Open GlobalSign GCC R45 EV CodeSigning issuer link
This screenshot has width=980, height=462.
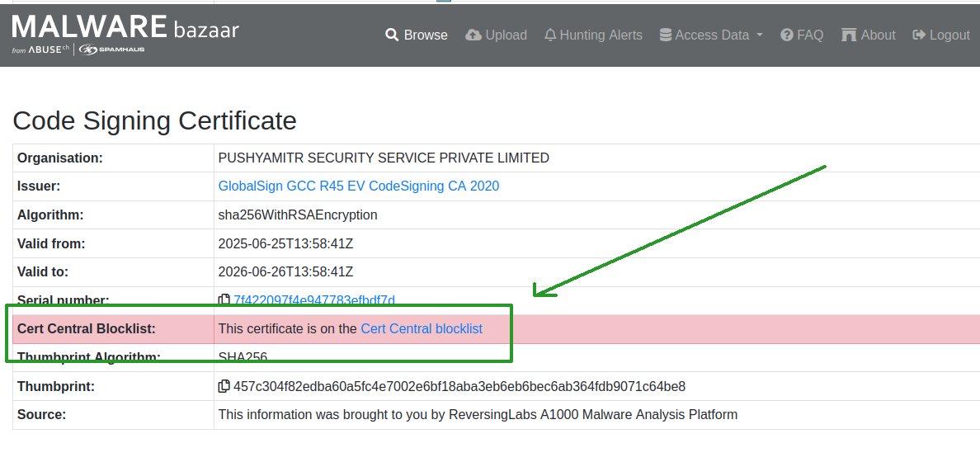coord(359,186)
